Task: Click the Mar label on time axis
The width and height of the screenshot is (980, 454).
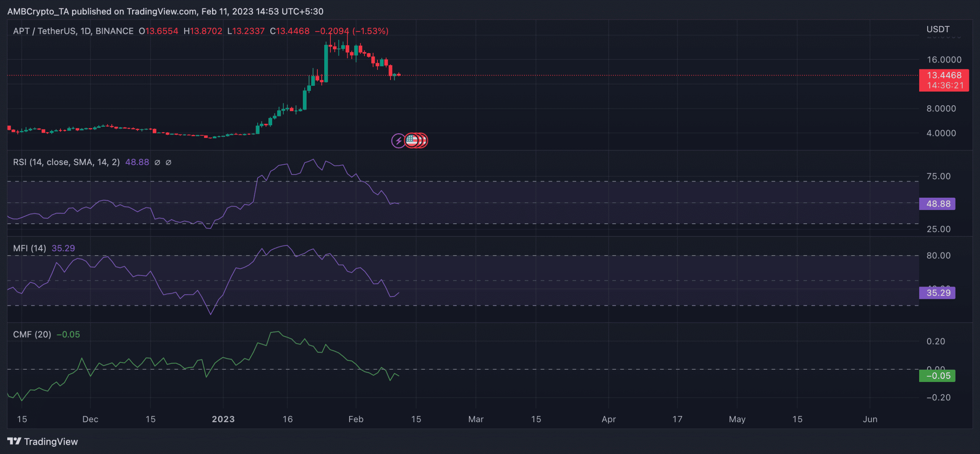Action: pyautogui.click(x=476, y=419)
